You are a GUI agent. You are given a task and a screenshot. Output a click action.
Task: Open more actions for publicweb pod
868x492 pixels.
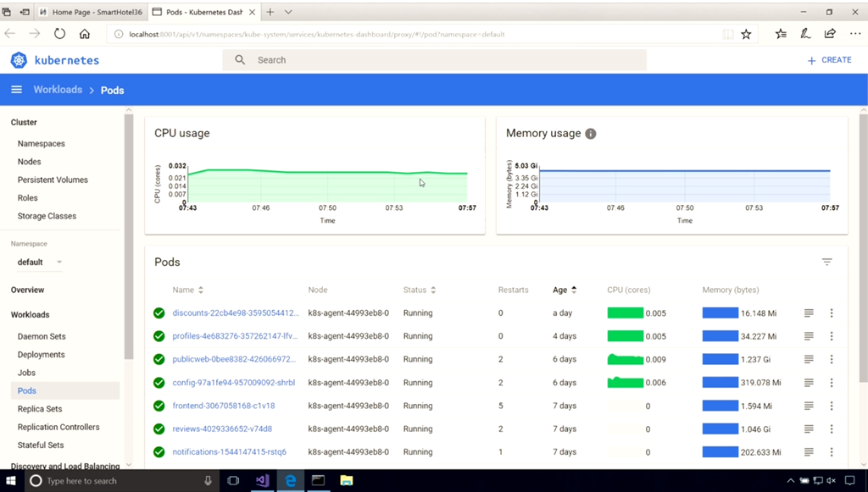point(832,359)
